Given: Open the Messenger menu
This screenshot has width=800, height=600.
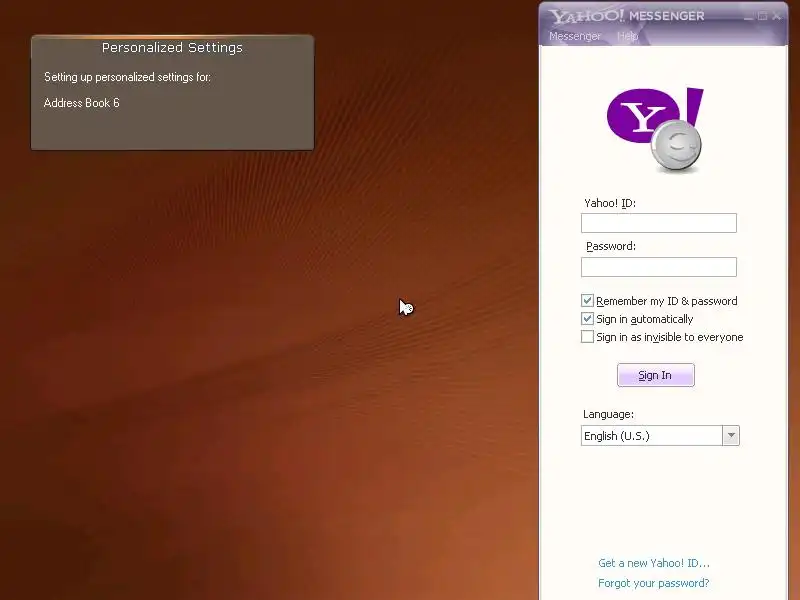Looking at the screenshot, I should click(x=574, y=36).
